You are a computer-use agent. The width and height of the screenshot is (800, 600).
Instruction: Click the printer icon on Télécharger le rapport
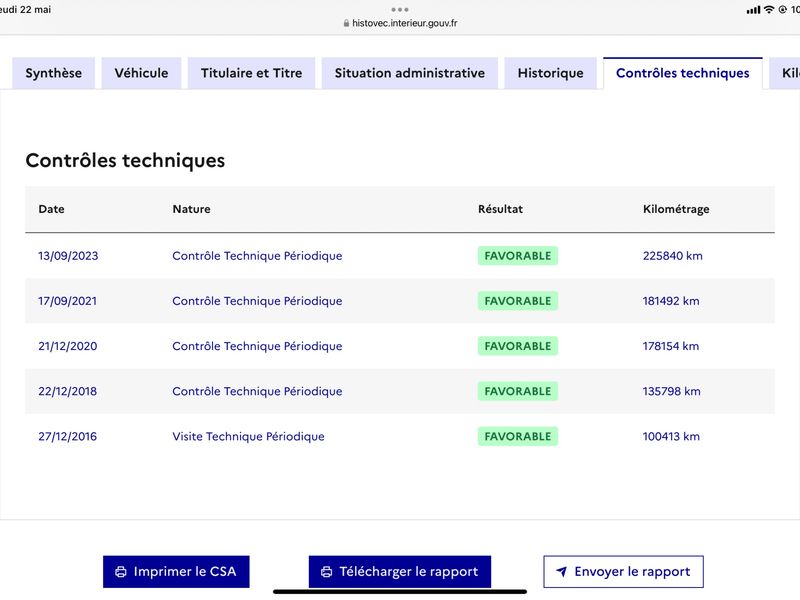tap(326, 572)
